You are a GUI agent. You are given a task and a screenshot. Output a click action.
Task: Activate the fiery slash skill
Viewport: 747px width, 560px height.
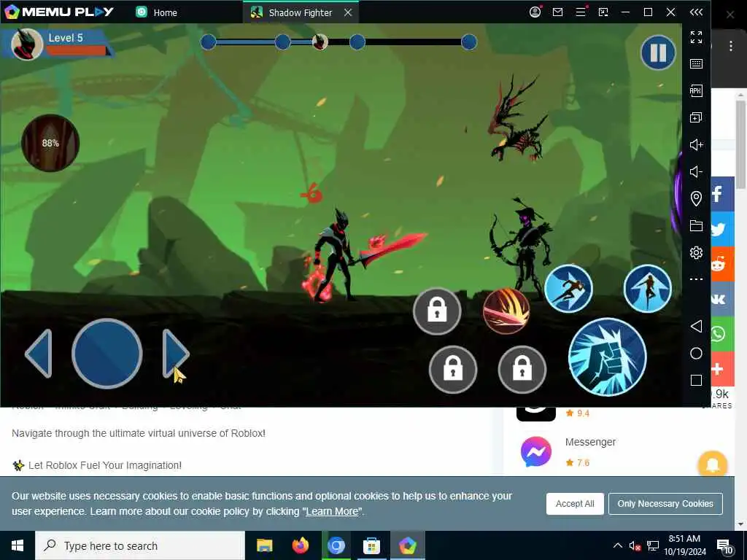pos(506,311)
